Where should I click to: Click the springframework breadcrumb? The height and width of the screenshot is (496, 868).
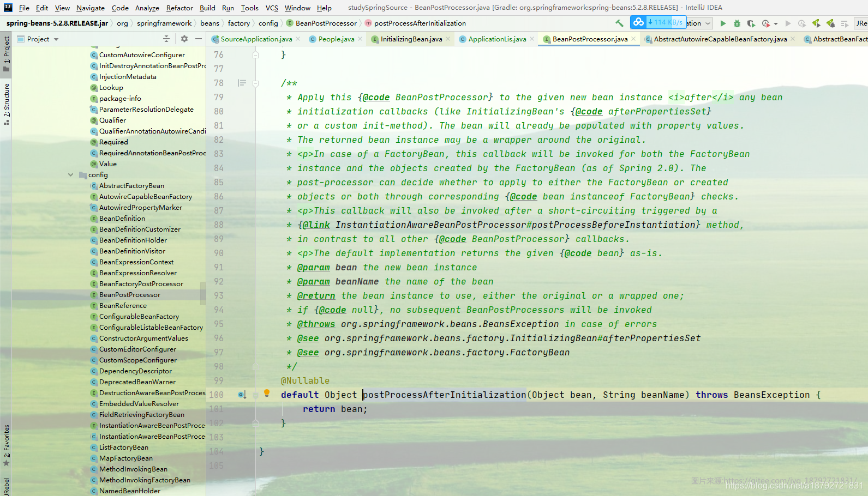coord(164,23)
